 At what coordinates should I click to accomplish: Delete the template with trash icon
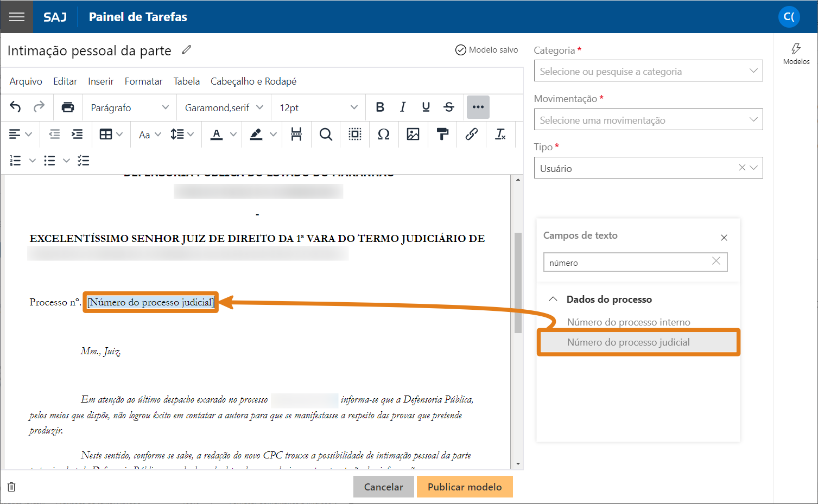coord(11,487)
